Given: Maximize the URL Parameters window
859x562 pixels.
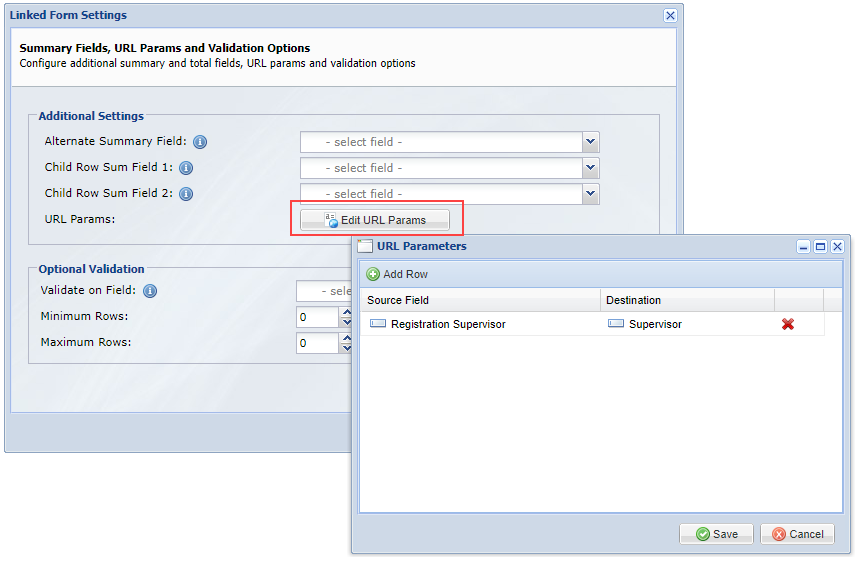Looking at the screenshot, I should pyautogui.click(x=820, y=246).
